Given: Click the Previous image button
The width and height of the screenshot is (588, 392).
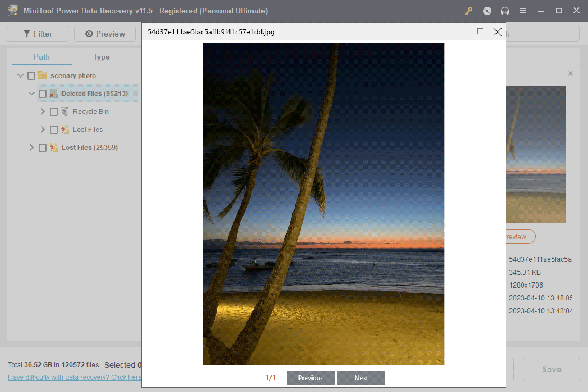Looking at the screenshot, I should pos(311,378).
